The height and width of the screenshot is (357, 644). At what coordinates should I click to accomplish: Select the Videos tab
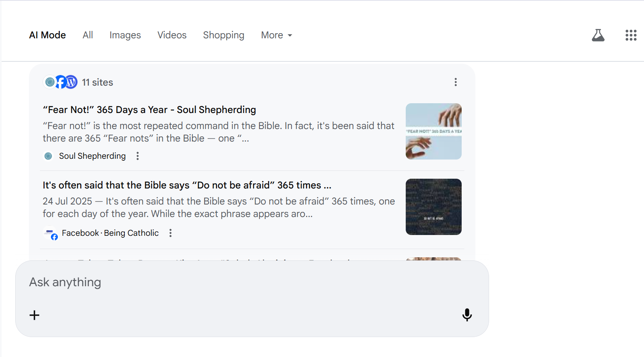[172, 35]
